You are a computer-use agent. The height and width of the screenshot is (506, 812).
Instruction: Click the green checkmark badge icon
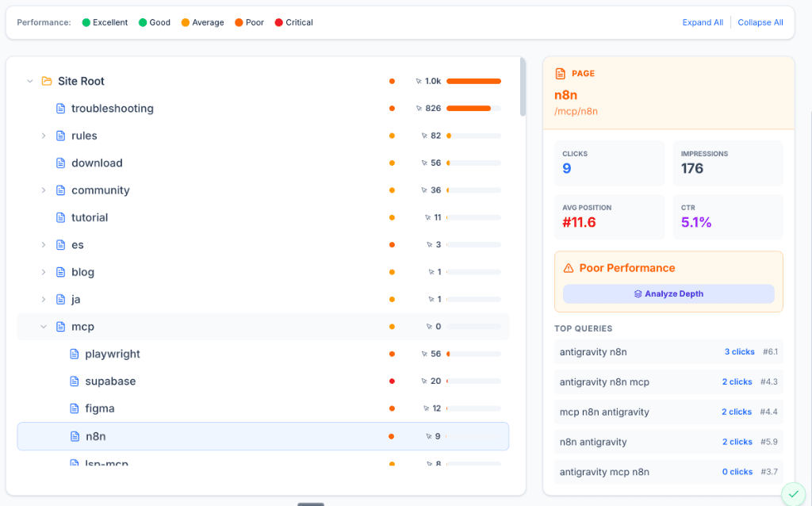point(793,494)
